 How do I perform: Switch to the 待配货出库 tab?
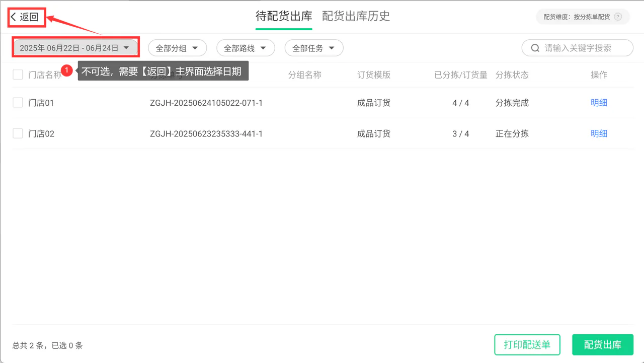click(284, 16)
